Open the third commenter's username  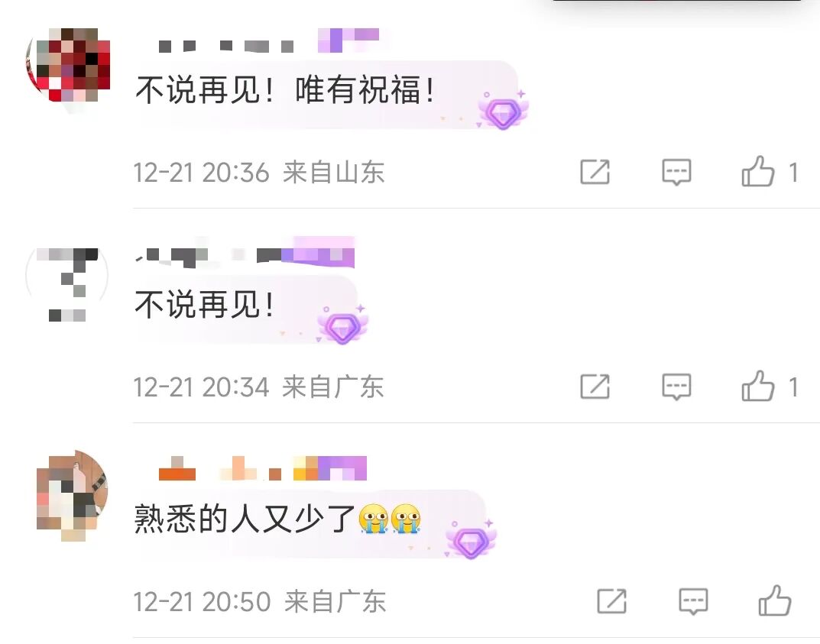(219, 469)
